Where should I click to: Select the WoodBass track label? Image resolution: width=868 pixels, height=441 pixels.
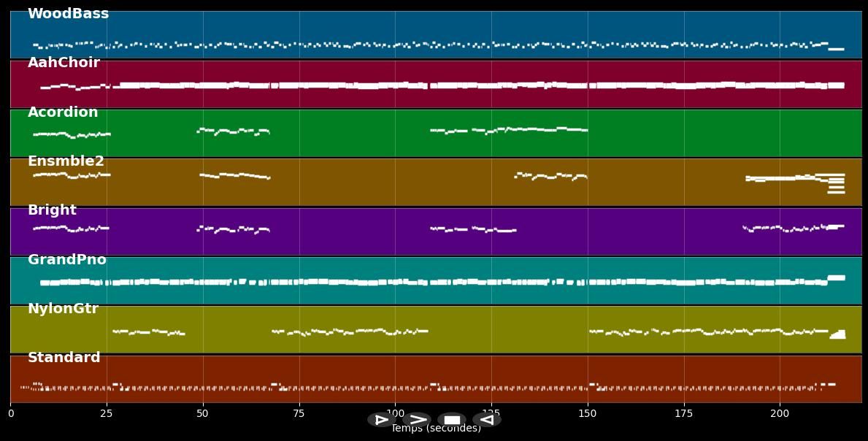68,14
